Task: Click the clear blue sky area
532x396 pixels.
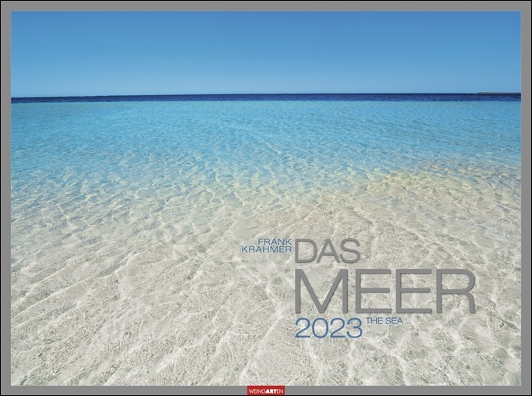Action: [x=265, y=51]
